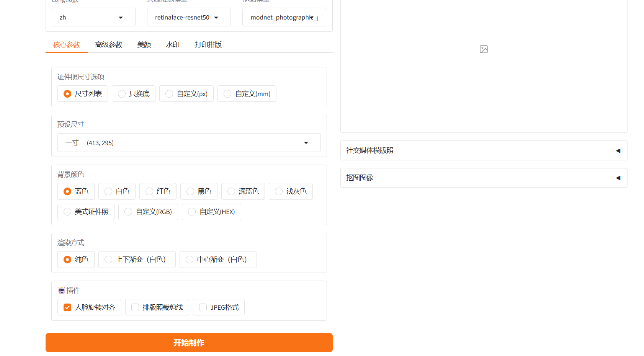Expand the 抠图图像 accordion panel
Screen dimensions: 644x356
[x=483, y=178]
